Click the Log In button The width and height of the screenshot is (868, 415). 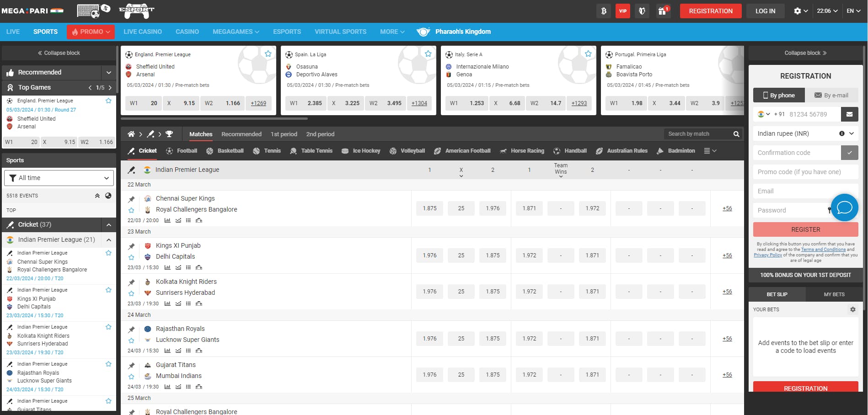[x=765, y=11]
